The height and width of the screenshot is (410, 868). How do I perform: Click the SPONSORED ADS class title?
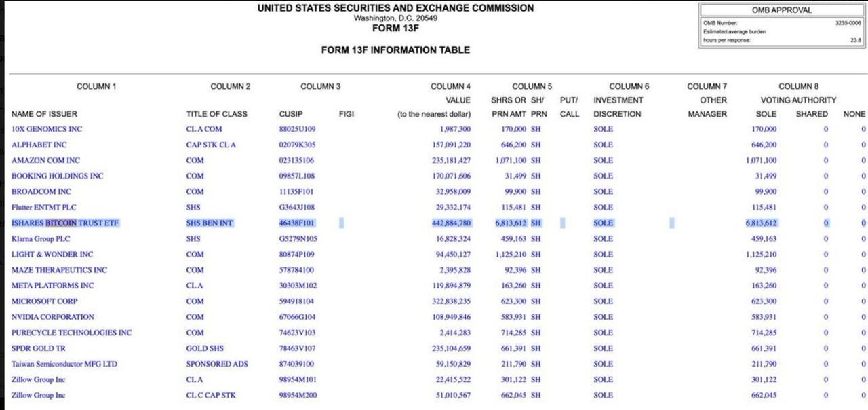(x=217, y=364)
